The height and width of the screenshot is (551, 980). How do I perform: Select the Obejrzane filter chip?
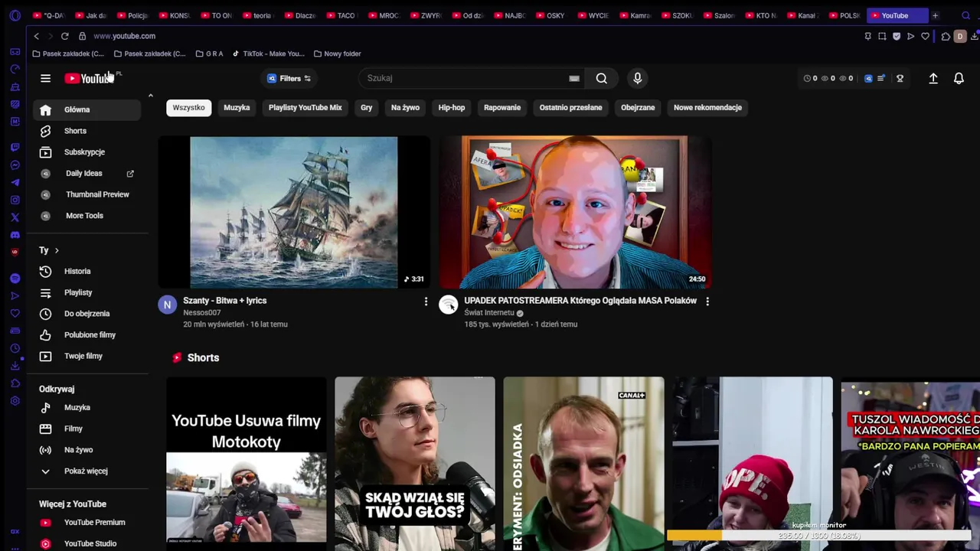(x=638, y=108)
